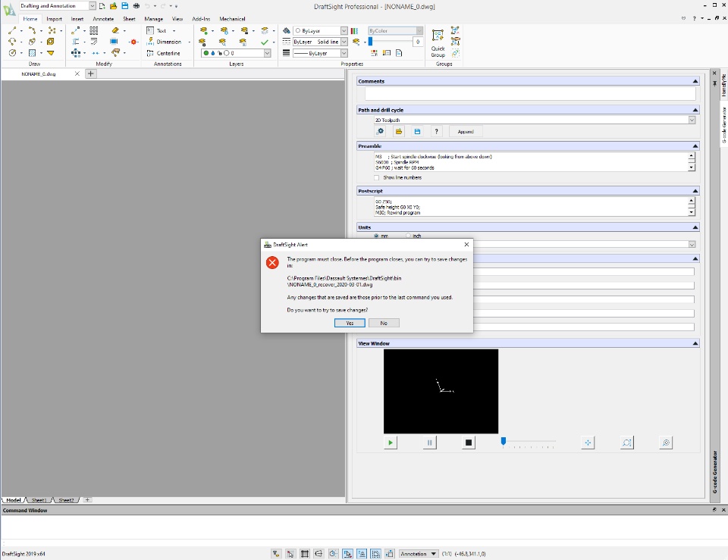
Task: Click the Append button
Action: click(466, 132)
